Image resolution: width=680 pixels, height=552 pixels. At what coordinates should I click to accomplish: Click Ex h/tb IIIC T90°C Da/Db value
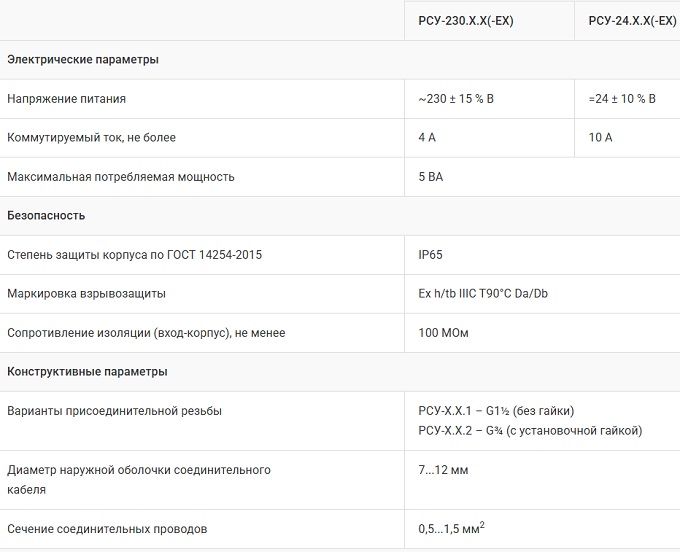point(483,294)
